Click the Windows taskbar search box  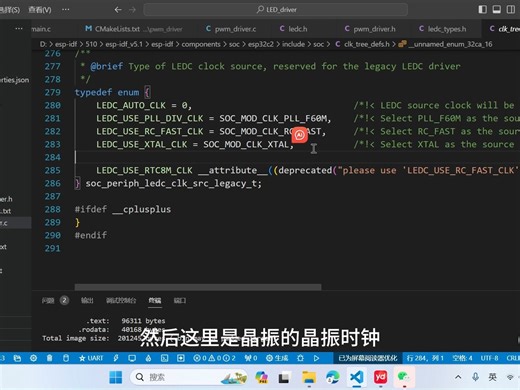click(x=189, y=377)
